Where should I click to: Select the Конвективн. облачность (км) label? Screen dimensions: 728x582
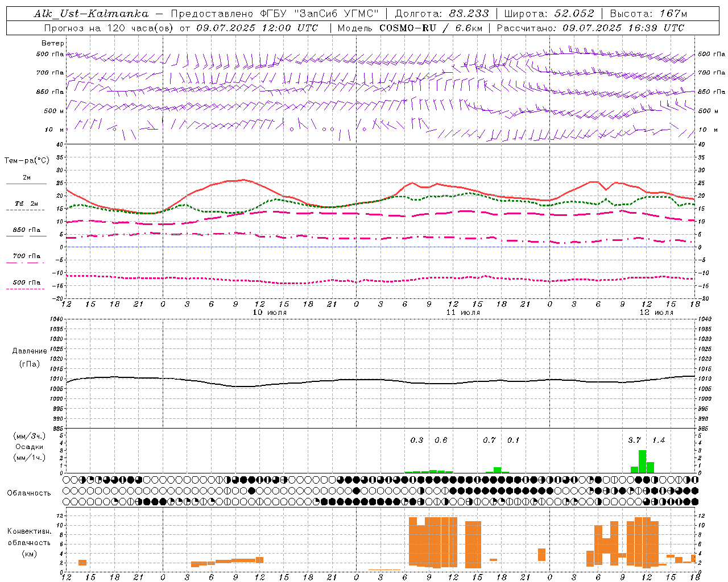click(x=29, y=542)
